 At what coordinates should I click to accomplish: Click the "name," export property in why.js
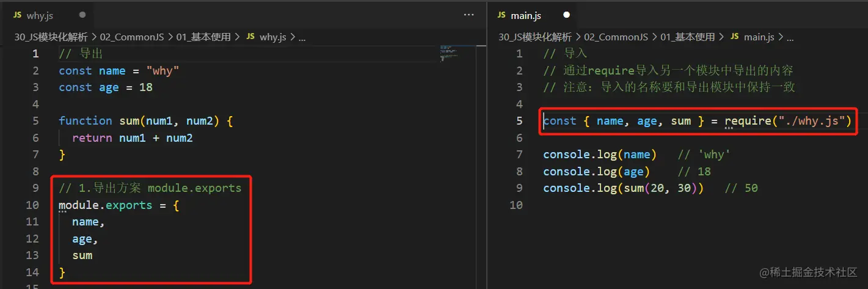[89, 222]
